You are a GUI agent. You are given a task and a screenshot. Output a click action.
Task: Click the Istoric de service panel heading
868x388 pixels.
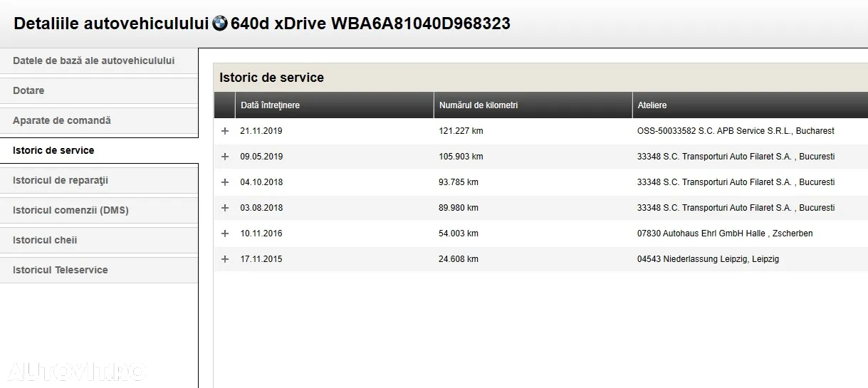(271, 78)
